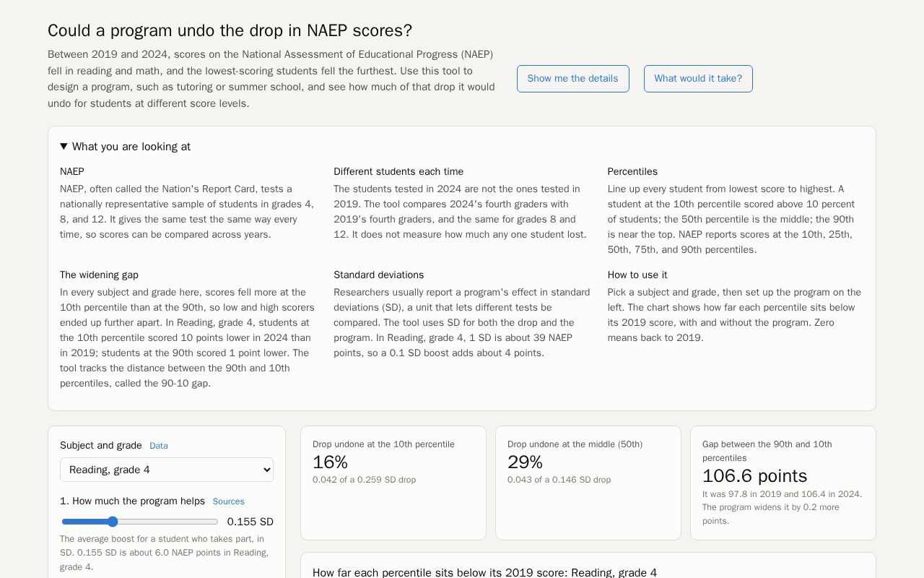Click 'Gap between the 90th and 10th percentiles' label
Viewport: 924px width, 578px height.
(x=767, y=451)
